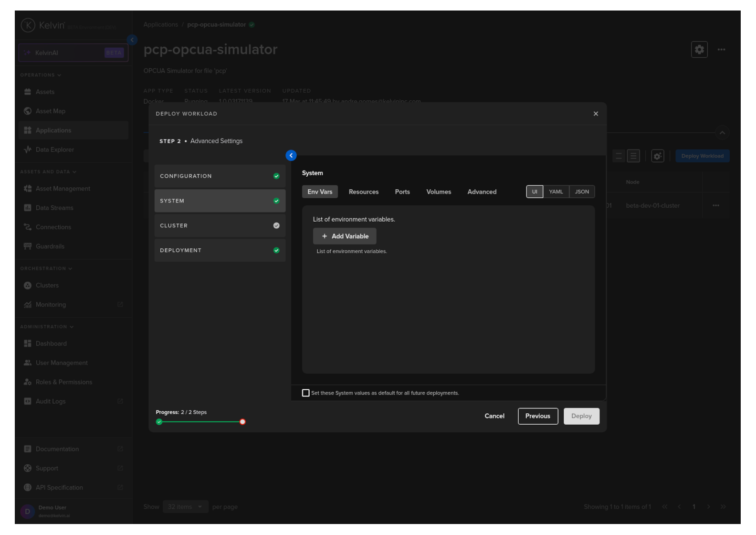Click the Kelvin logo icon

click(28, 25)
